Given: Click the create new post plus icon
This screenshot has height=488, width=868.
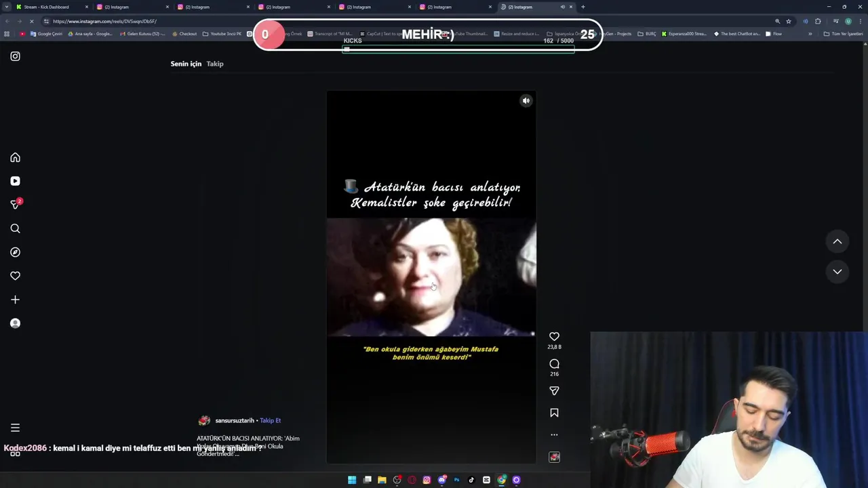Looking at the screenshot, I should click(15, 300).
